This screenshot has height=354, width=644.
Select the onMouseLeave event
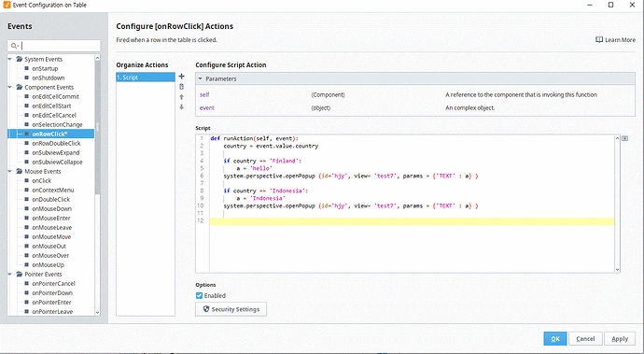(x=51, y=227)
